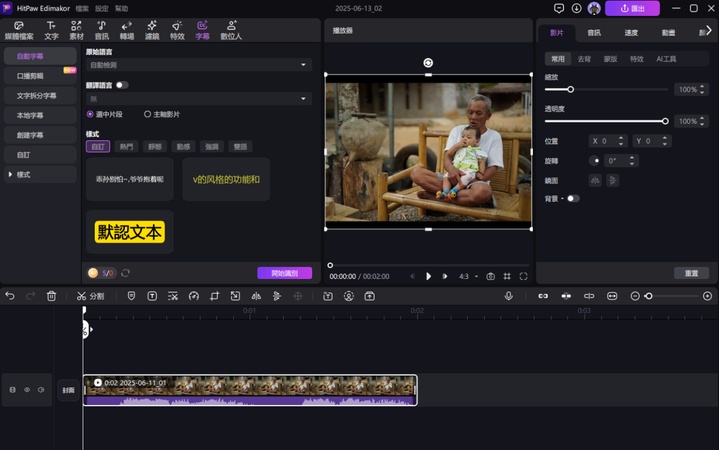Switch to the 去背 background removal sub-tab

pos(584,59)
